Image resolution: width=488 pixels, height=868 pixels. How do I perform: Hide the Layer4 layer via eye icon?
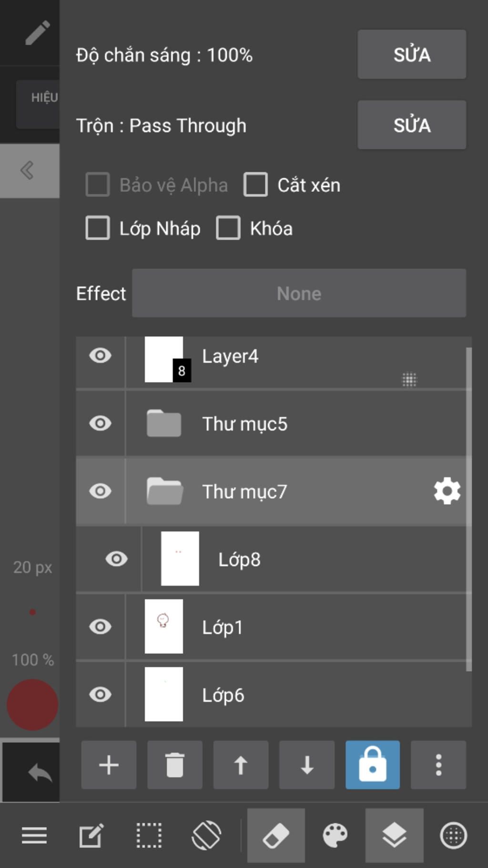coord(101,356)
